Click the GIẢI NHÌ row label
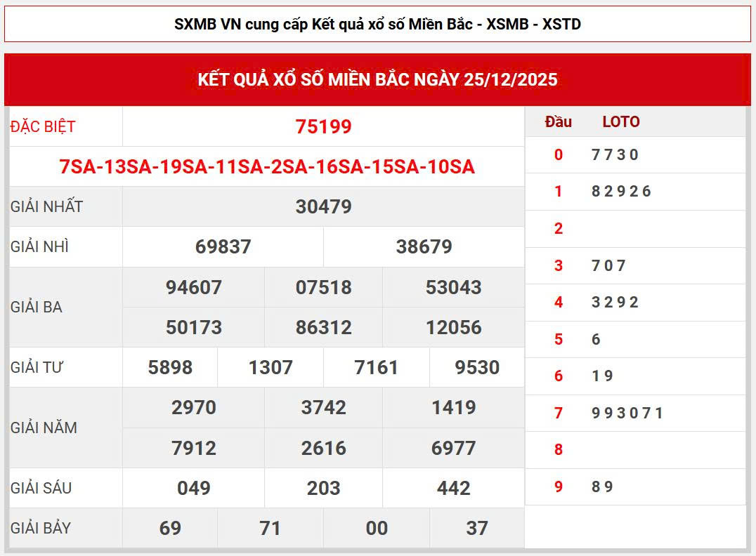This screenshot has height=556, width=756. [x=40, y=247]
